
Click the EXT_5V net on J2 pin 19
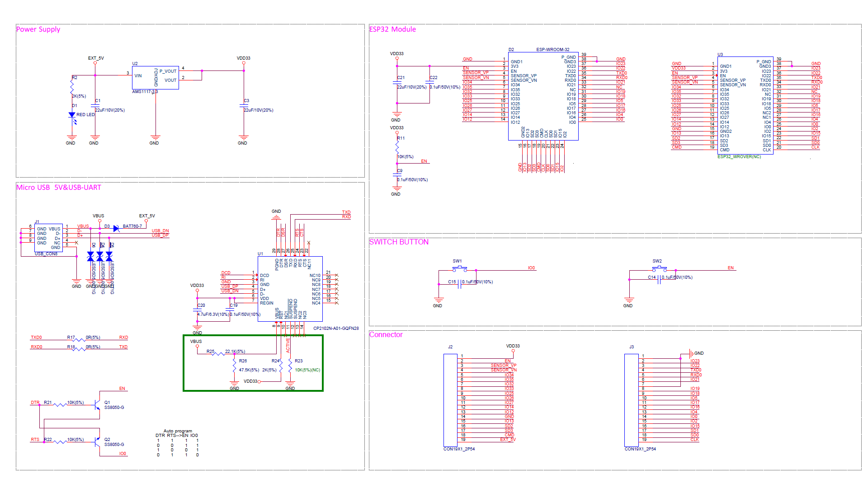tap(508, 440)
